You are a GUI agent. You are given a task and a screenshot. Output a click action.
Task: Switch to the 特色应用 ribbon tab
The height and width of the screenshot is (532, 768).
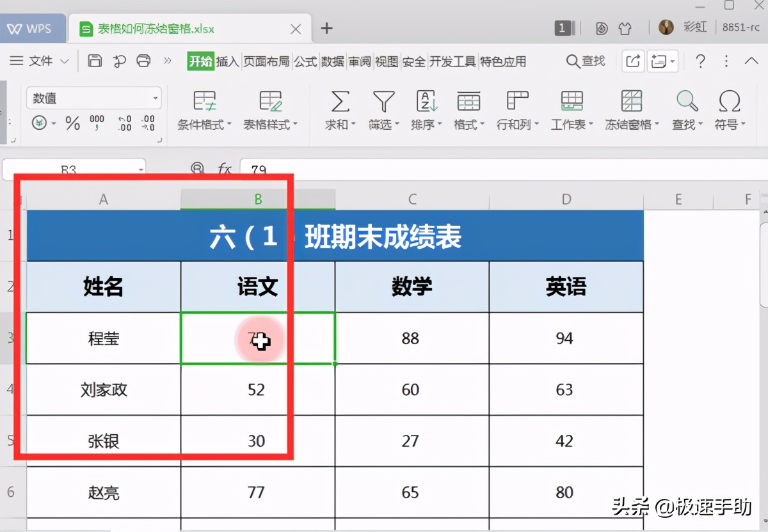click(503, 61)
